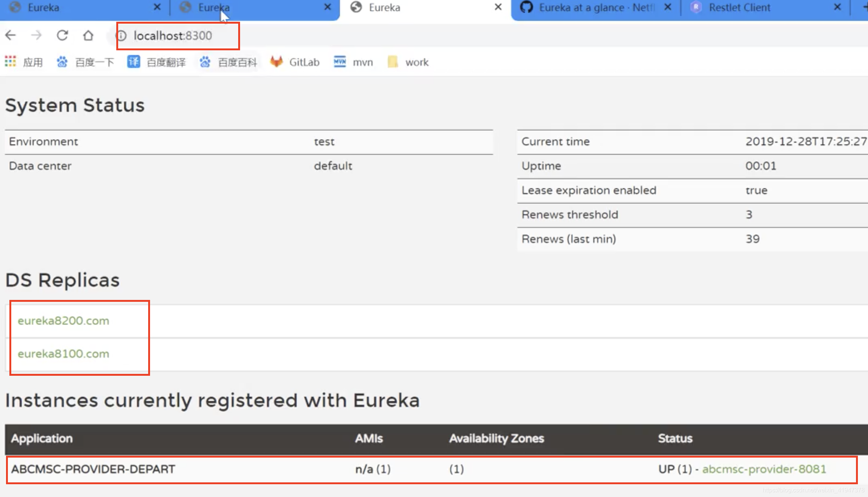Click the Lease expiration enabled value true
868x497 pixels.
[756, 190]
